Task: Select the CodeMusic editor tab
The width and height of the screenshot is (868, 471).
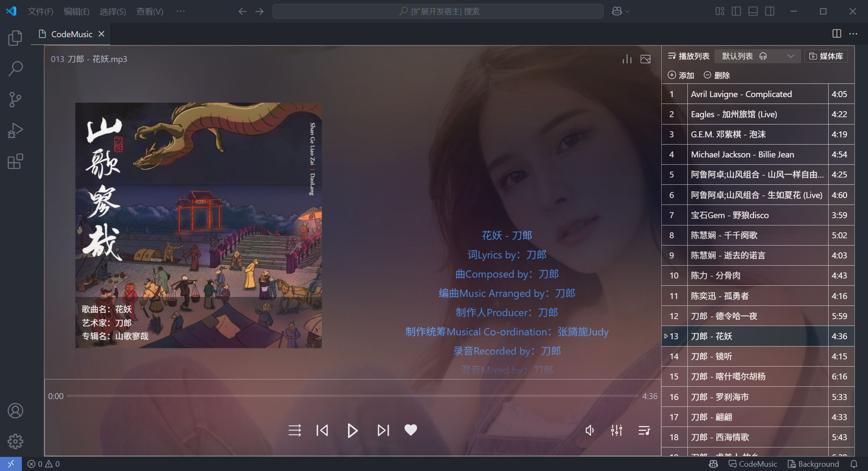Action: (x=71, y=34)
